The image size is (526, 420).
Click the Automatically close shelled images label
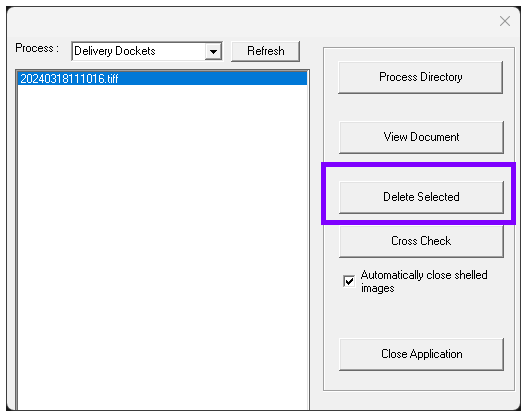coord(424,281)
